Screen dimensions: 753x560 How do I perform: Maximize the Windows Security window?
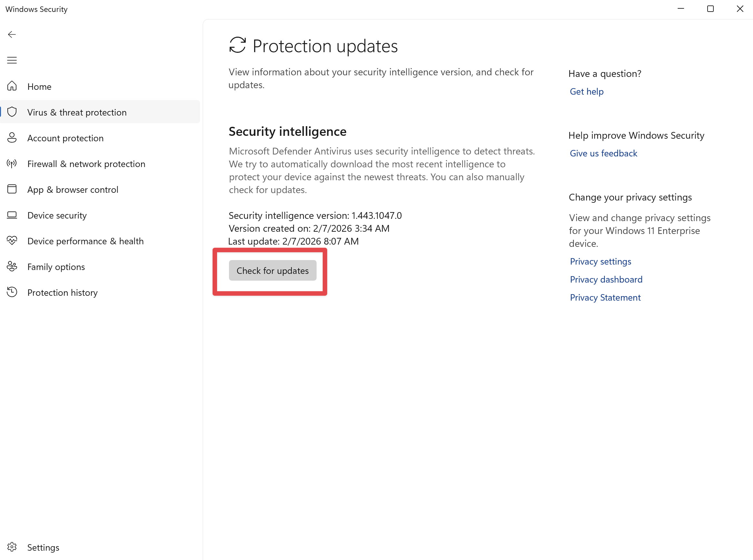point(710,9)
